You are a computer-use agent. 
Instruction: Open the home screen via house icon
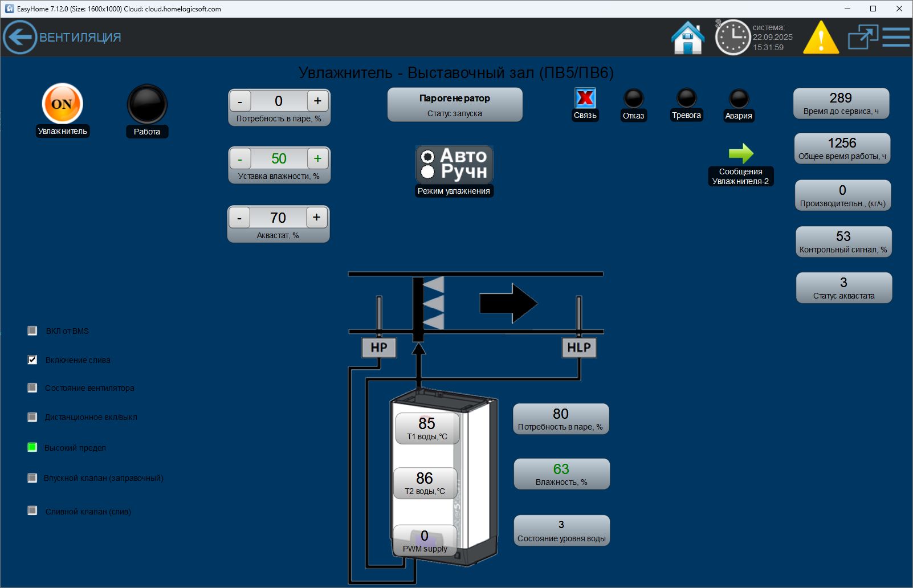(x=688, y=38)
